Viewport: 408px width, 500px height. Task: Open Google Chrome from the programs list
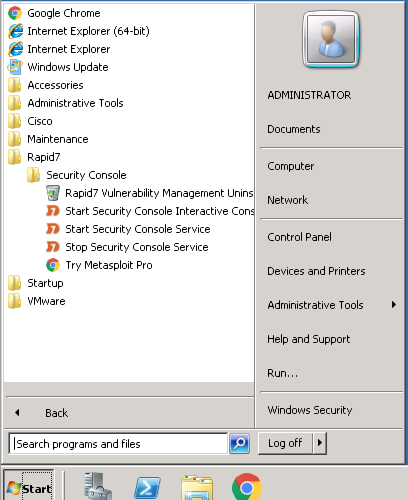pos(54,13)
